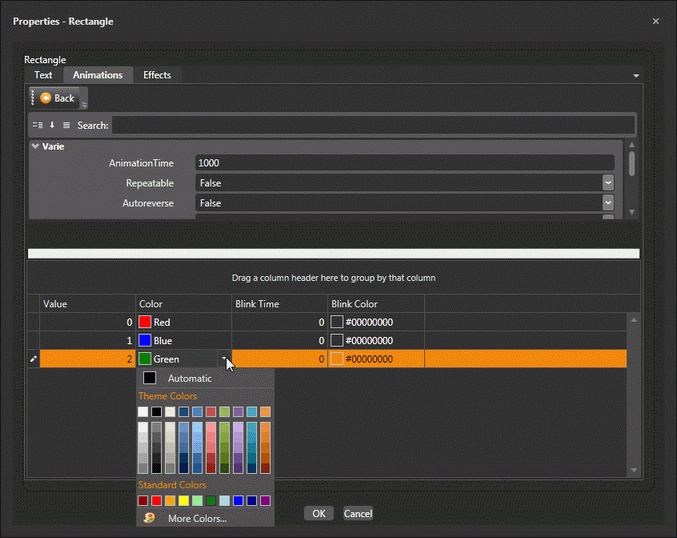Viewport: 677px width, 538px height.
Task: Open the Text tab
Action: [43, 75]
